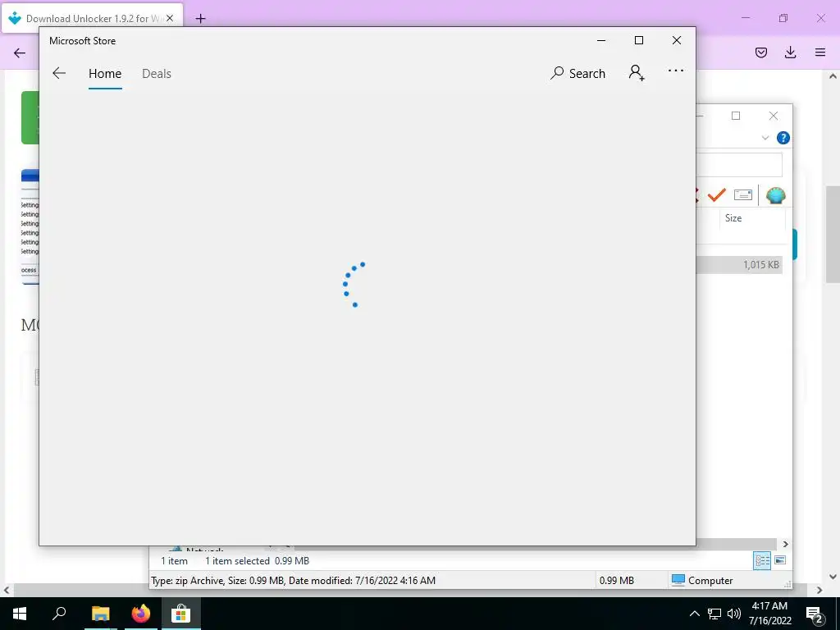This screenshot has height=630, width=840.
Task: Open a new Firefox tab
Action: click(x=200, y=19)
